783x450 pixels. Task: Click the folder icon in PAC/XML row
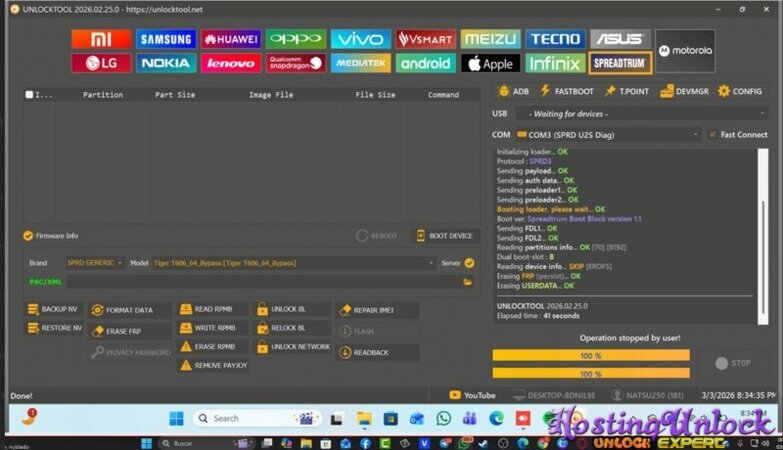click(x=467, y=282)
